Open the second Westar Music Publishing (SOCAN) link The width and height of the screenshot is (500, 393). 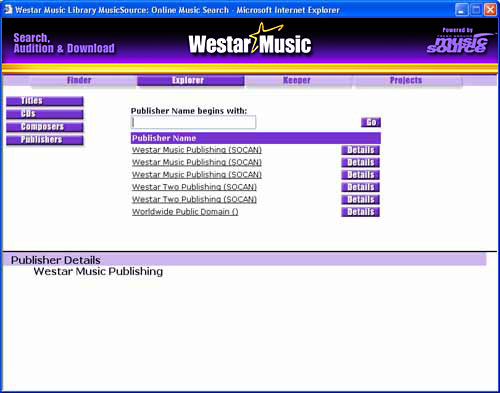click(x=197, y=162)
